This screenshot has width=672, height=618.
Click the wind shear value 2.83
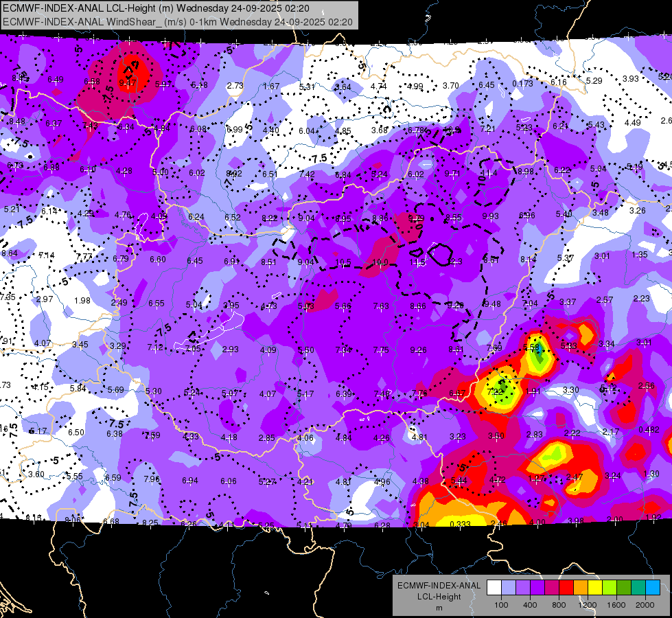pyautogui.click(x=535, y=435)
